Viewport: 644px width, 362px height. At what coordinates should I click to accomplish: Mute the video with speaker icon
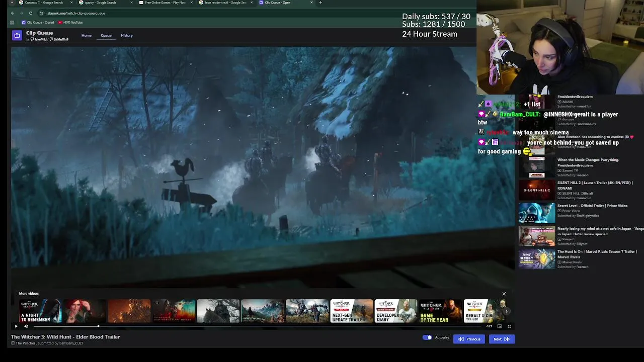(x=26, y=326)
